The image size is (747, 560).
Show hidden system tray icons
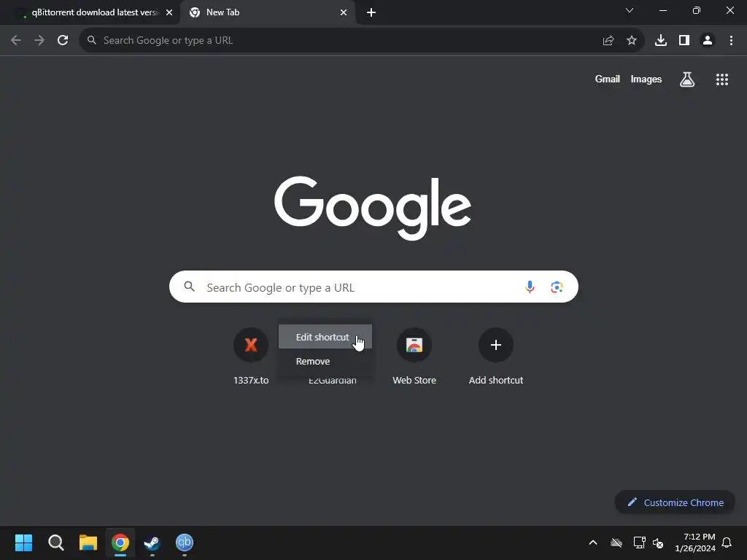[x=592, y=542]
